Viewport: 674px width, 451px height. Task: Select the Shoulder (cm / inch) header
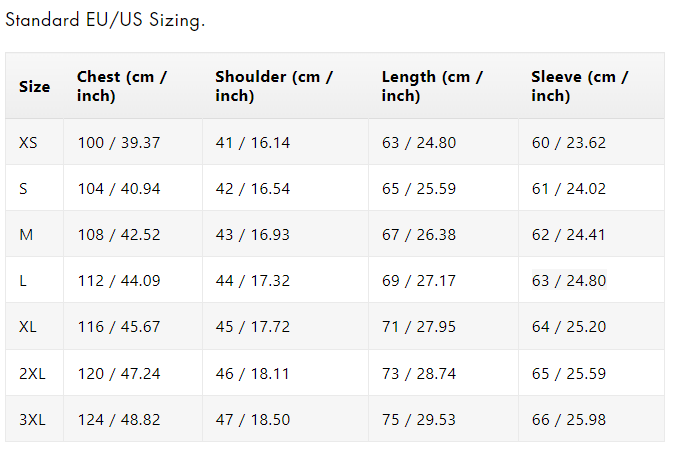pyautogui.click(x=274, y=87)
